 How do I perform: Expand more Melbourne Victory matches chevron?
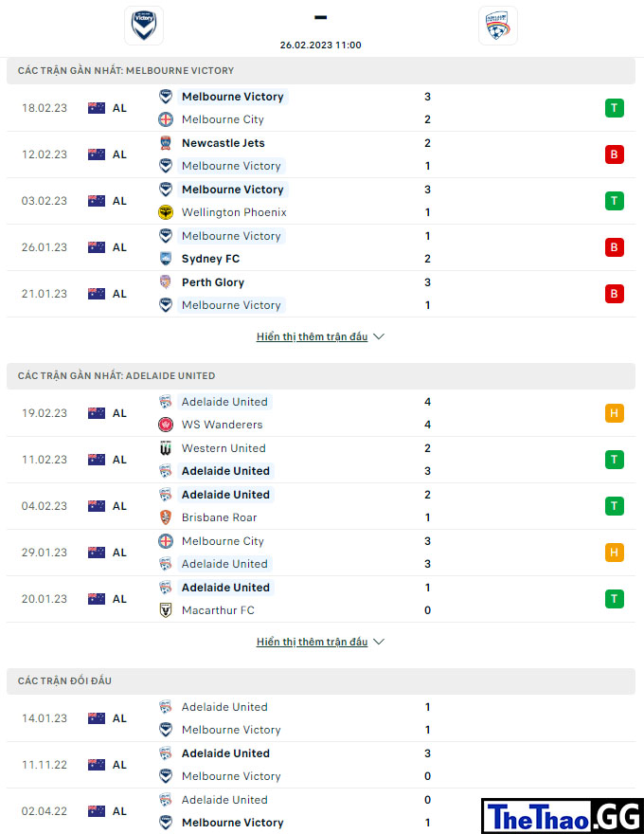click(379, 336)
